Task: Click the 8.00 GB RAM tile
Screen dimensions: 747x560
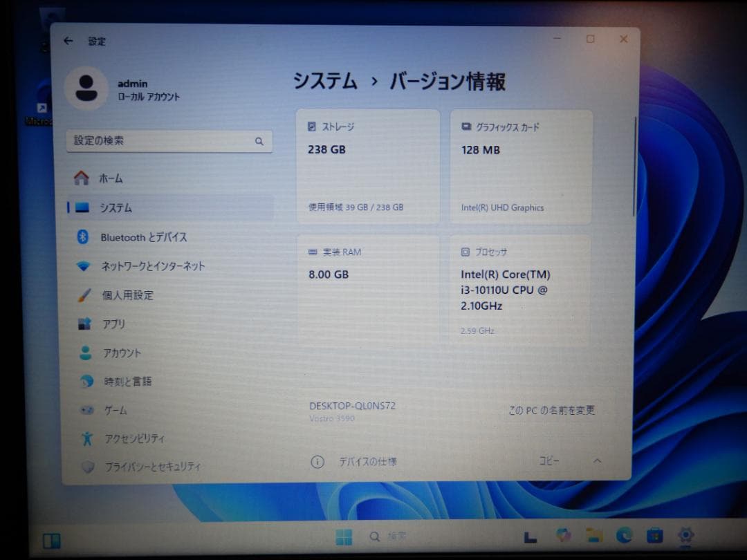Action: pos(367,290)
